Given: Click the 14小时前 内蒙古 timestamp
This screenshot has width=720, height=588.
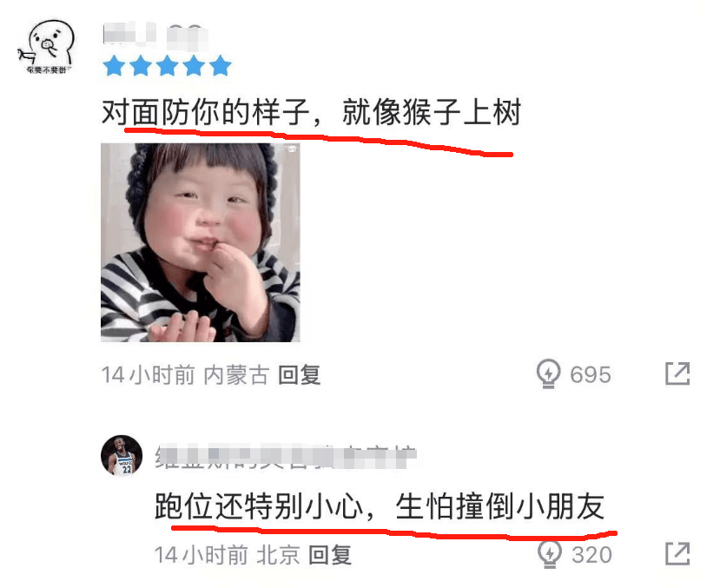Looking at the screenshot, I should tap(185, 375).
